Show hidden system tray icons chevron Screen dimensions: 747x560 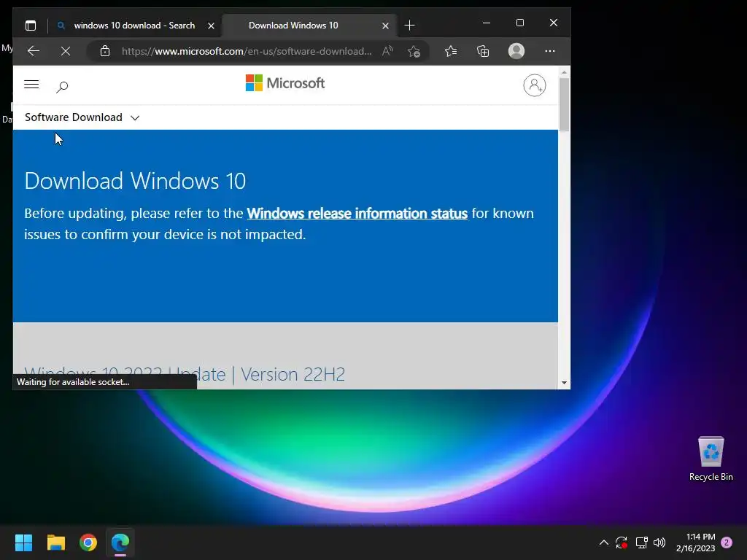pyautogui.click(x=603, y=542)
